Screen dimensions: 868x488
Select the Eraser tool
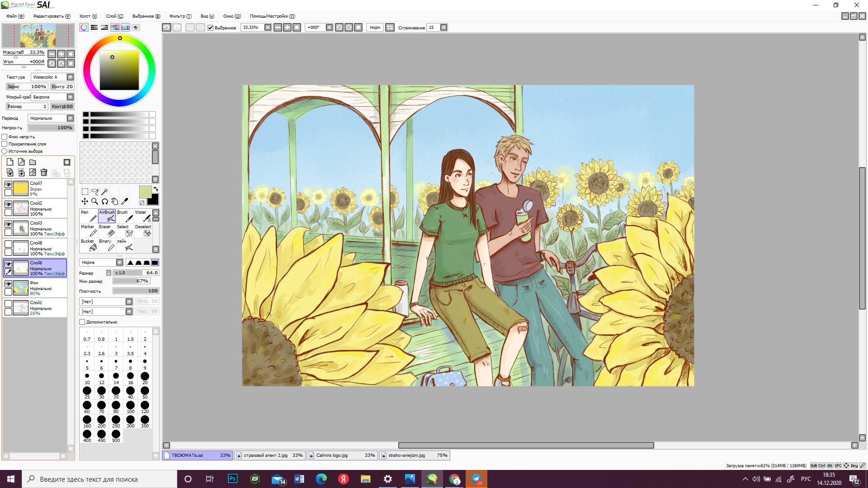[x=107, y=230]
